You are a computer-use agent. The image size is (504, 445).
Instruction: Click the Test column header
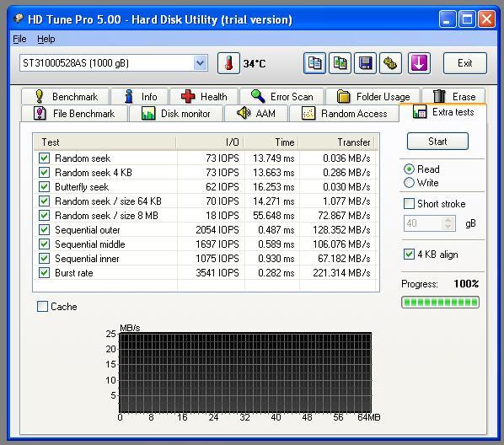click(x=105, y=142)
